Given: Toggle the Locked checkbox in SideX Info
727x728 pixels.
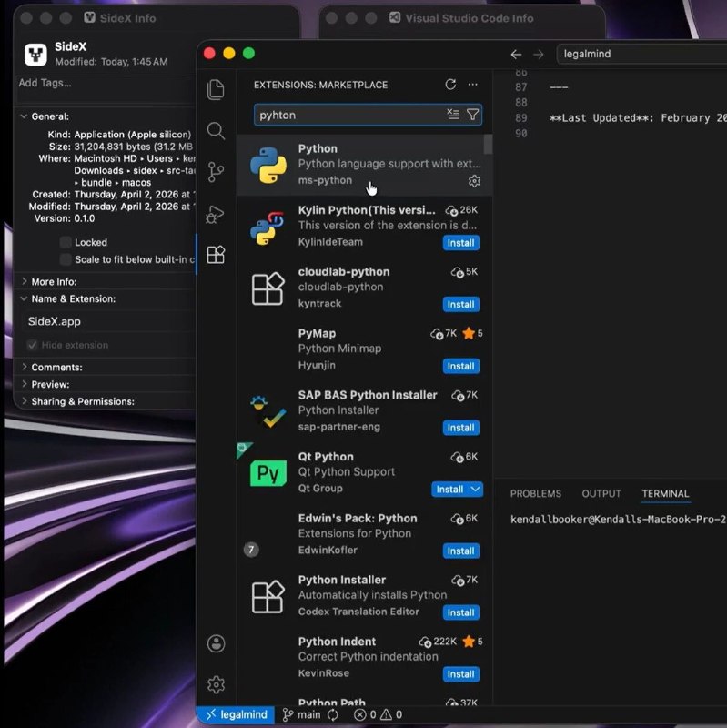Looking at the screenshot, I should tap(66, 242).
